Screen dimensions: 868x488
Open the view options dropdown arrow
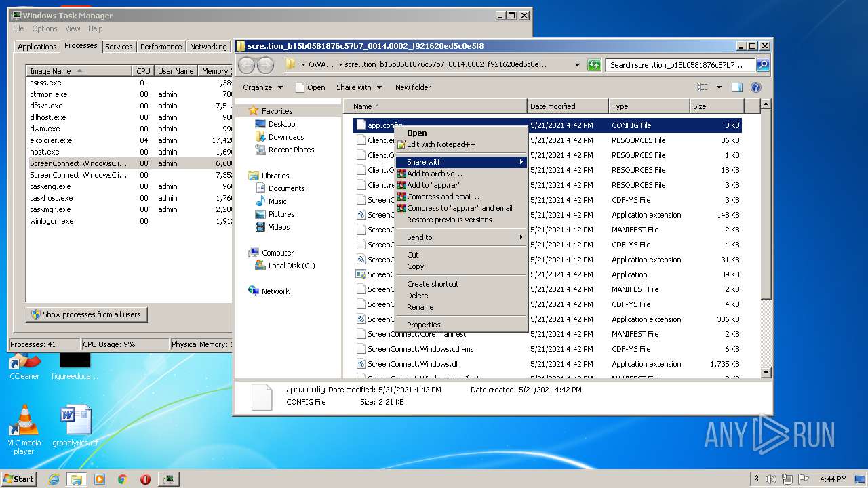(x=719, y=87)
